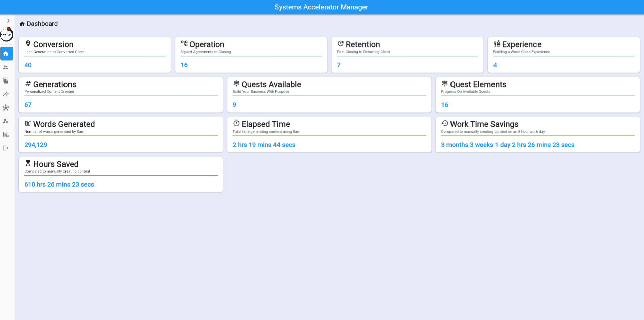Open the analytics line chart sidebar icon
The width and height of the screenshot is (644, 320).
6,94
